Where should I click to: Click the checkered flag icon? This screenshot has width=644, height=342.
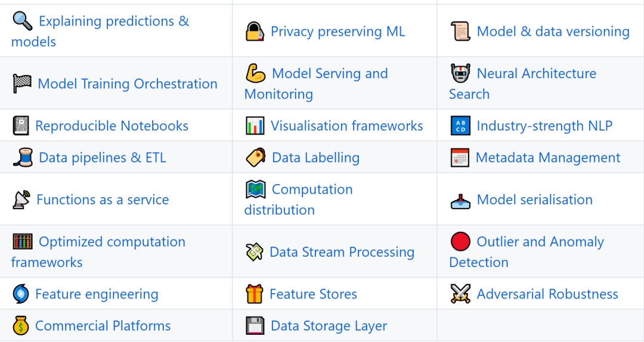(22, 84)
